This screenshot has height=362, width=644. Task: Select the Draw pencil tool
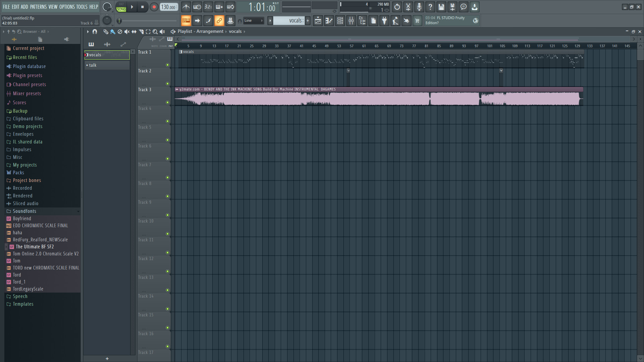point(106,32)
